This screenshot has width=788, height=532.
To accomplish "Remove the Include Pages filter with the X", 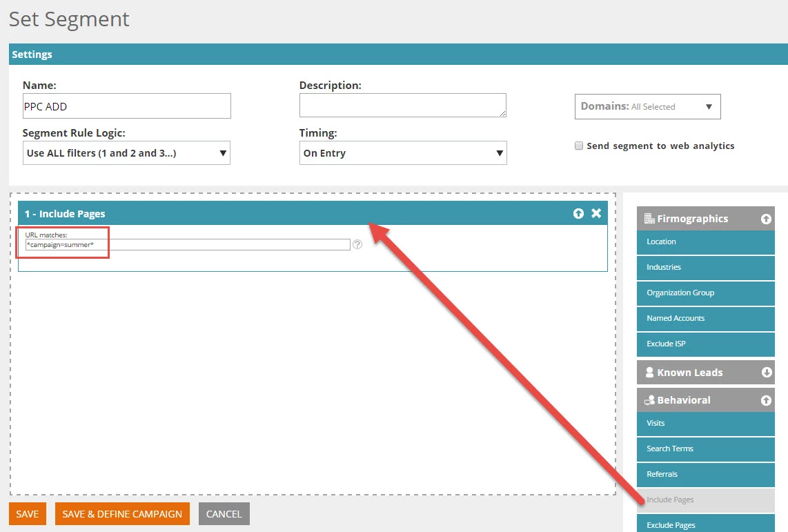I will [x=596, y=213].
